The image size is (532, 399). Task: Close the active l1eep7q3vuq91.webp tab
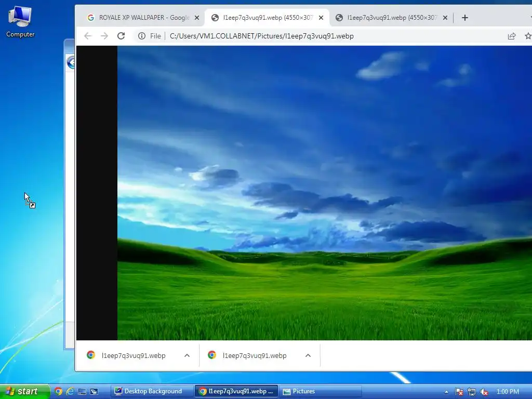click(x=321, y=18)
